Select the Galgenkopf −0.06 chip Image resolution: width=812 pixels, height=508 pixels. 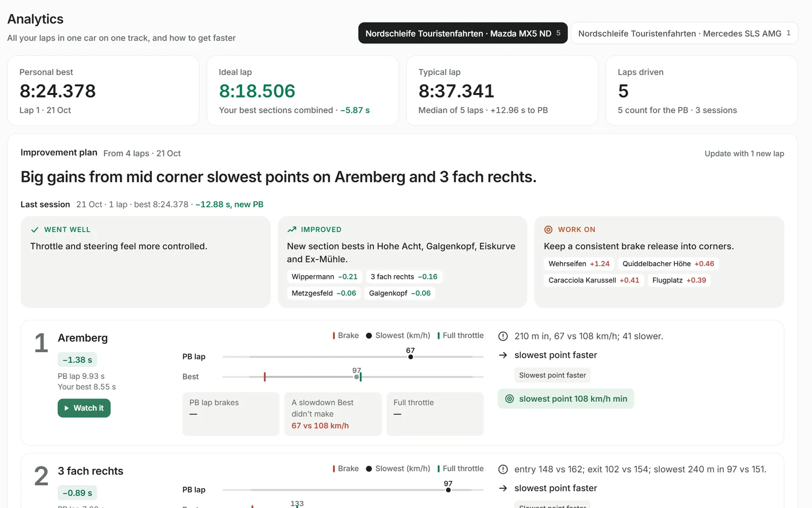tap(399, 293)
